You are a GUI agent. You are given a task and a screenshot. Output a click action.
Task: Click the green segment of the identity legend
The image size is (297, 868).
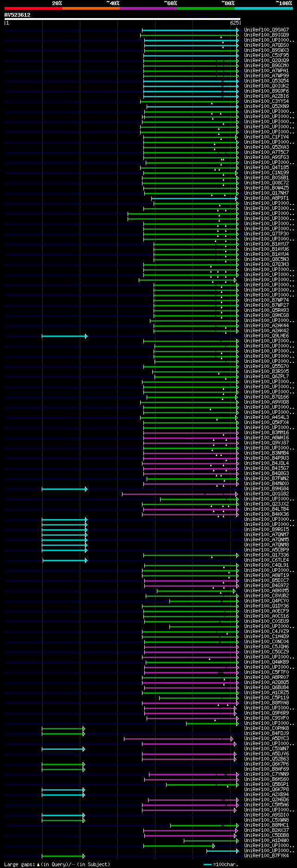(206, 8)
